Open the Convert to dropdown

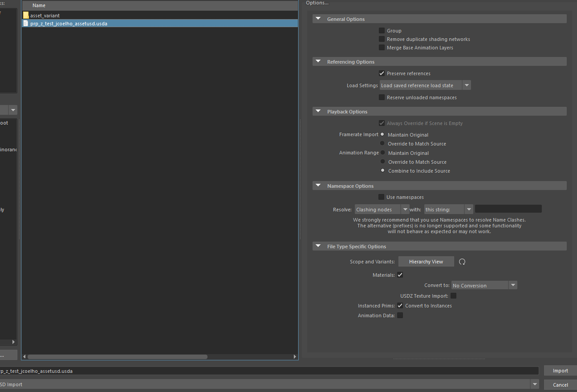[513, 285]
